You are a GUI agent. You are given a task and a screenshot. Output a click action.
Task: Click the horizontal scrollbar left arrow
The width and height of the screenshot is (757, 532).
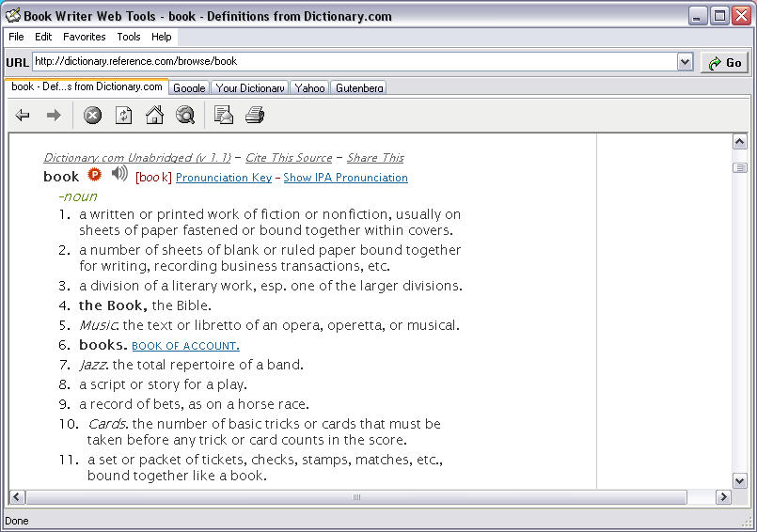coord(17,497)
